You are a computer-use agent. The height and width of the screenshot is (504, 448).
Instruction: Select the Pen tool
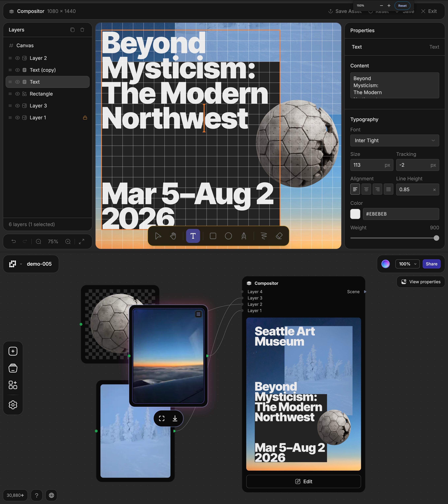click(244, 236)
